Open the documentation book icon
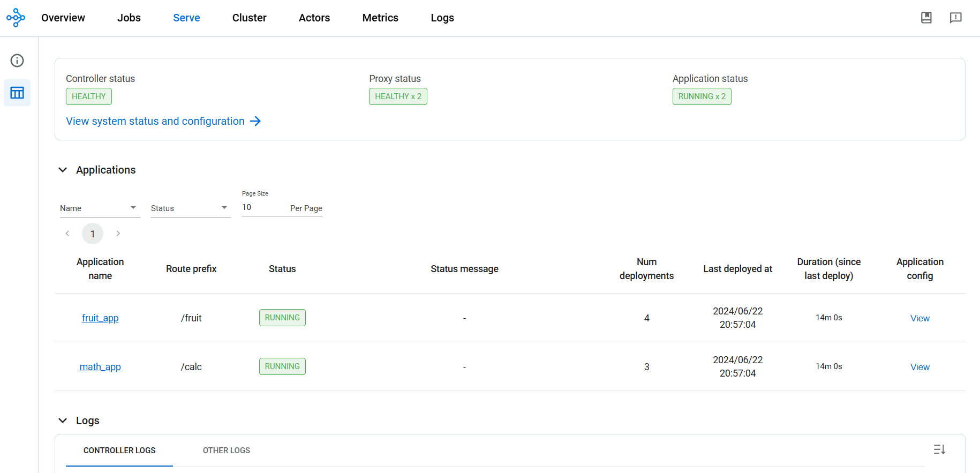The width and height of the screenshot is (980, 473). coord(926,18)
